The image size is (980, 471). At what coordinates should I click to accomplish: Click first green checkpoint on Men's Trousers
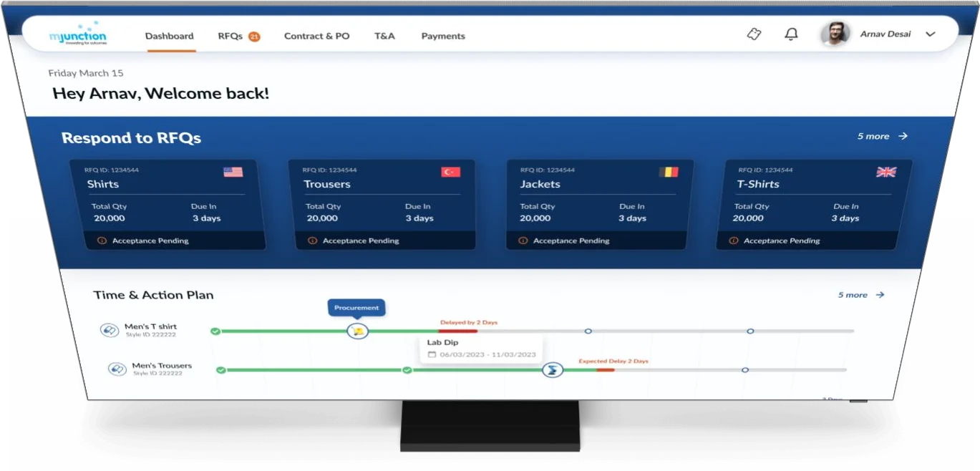(220, 370)
